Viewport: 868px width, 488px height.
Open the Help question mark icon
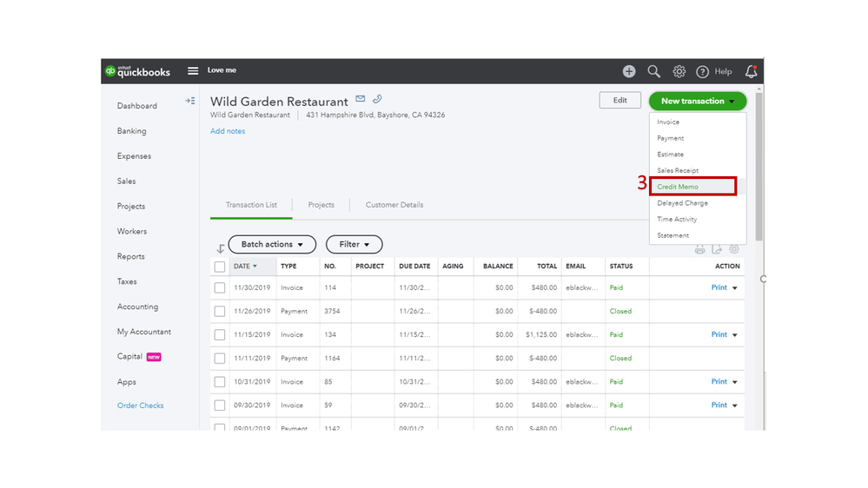coord(703,72)
